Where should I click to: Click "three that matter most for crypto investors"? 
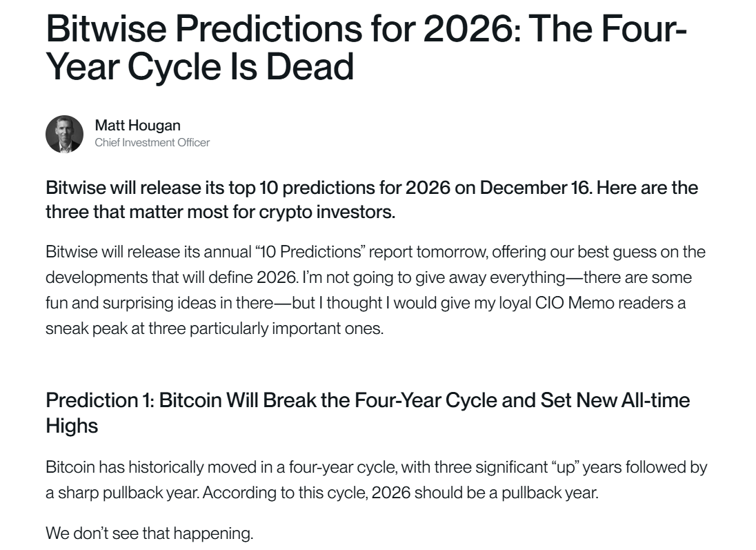tap(220, 211)
